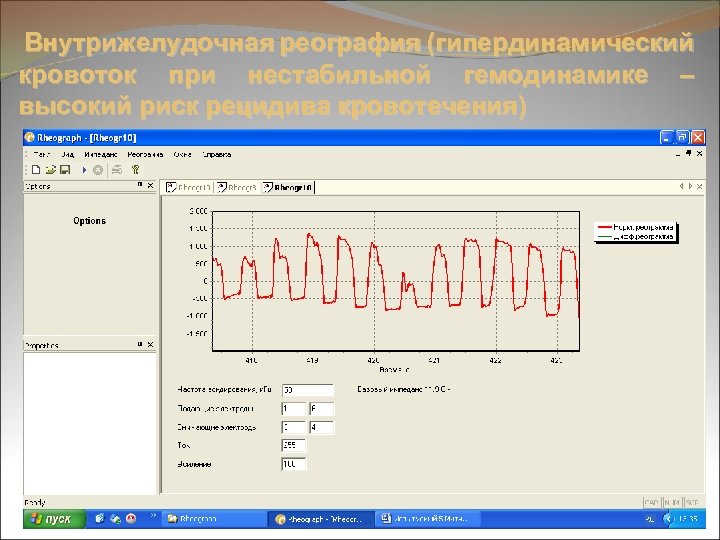The width and height of the screenshot is (720, 540).
Task: Click the first Quick Launch icon in taskbar
Action: tap(100, 519)
